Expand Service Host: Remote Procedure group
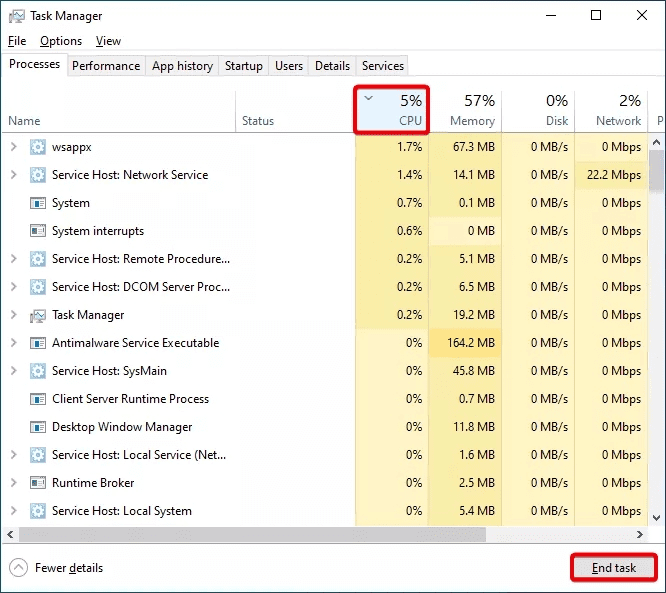This screenshot has width=666, height=593. coord(14,259)
